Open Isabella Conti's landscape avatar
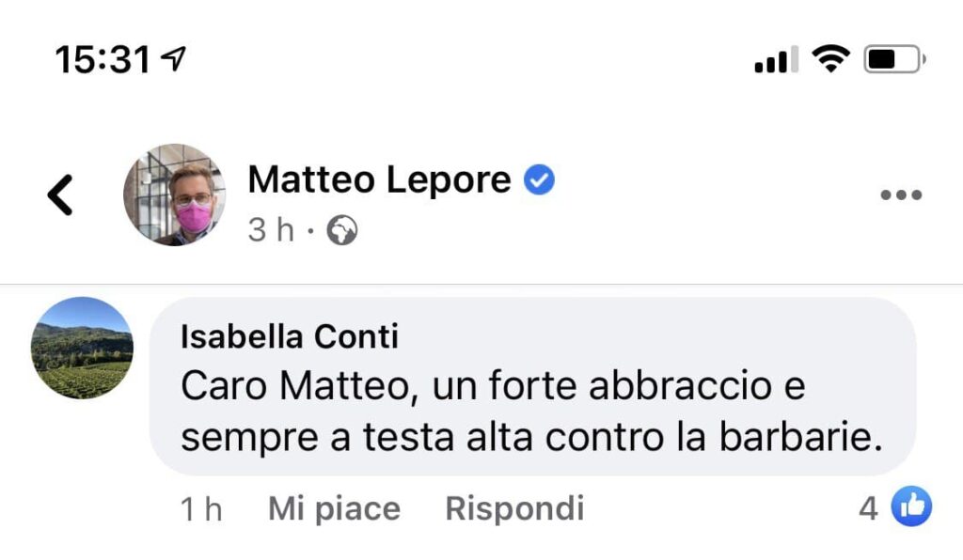This screenshot has width=963, height=560. [82, 348]
